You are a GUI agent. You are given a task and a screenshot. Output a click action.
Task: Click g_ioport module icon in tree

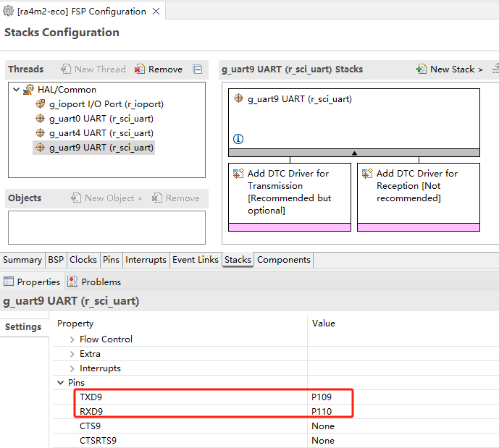tap(40, 103)
